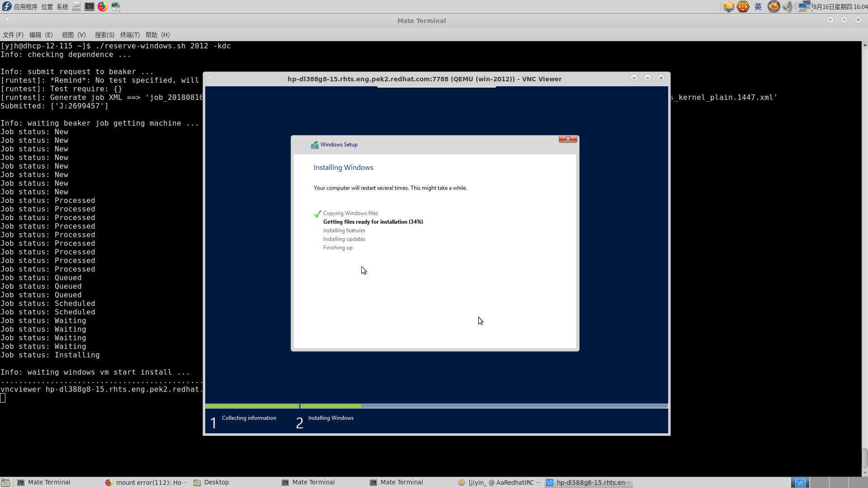Click the package update box tray icon

pyautogui.click(x=729, y=7)
